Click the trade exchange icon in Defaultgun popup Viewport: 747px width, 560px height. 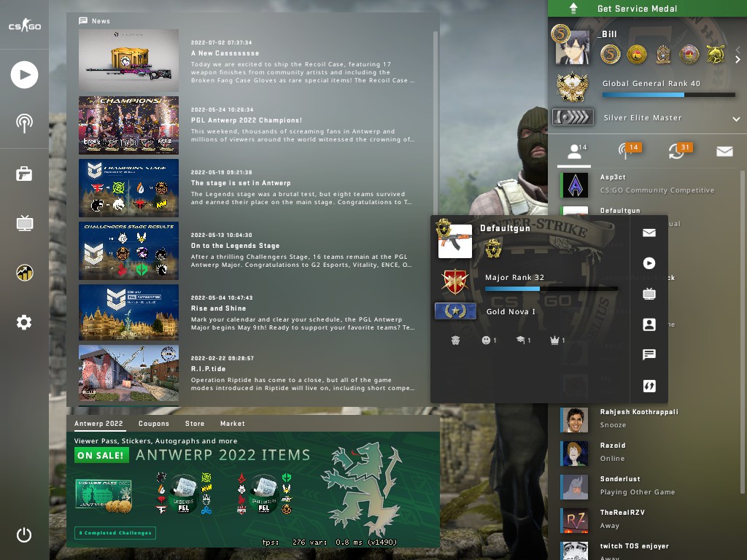649,386
